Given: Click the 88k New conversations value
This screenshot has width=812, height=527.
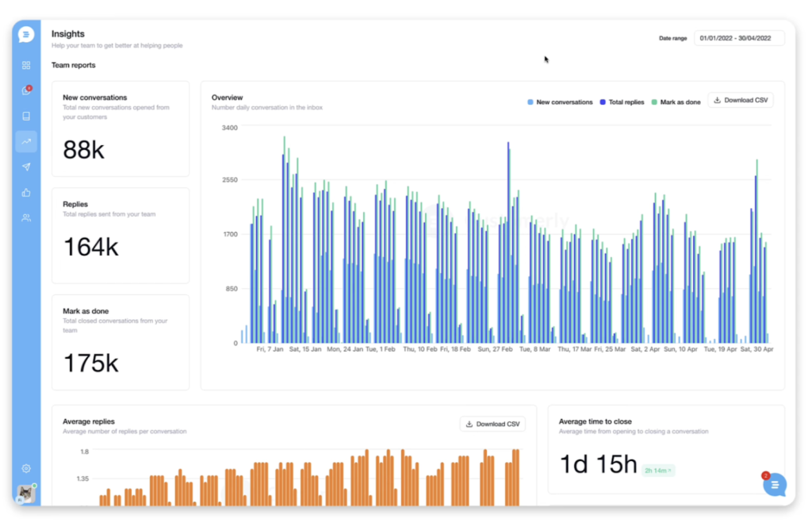Looking at the screenshot, I should point(83,150).
